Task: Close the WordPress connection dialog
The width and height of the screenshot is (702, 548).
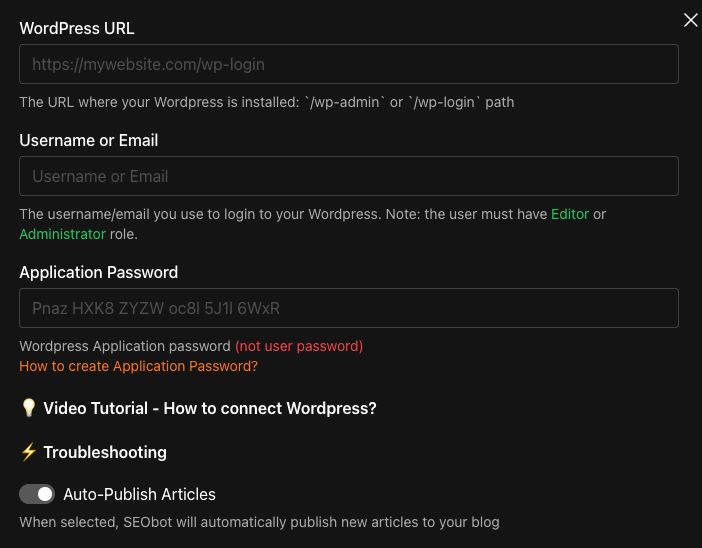Action: pyautogui.click(x=690, y=20)
